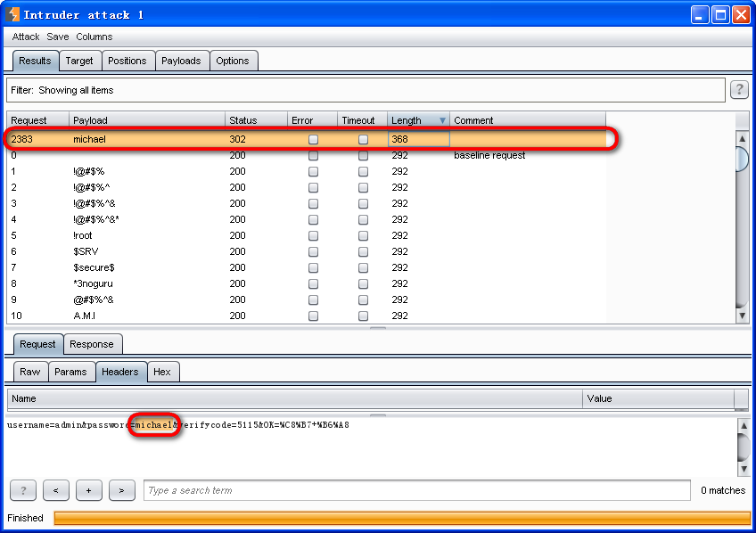The image size is (756, 533).
Task: Select the 368 length cell
Action: pos(418,139)
